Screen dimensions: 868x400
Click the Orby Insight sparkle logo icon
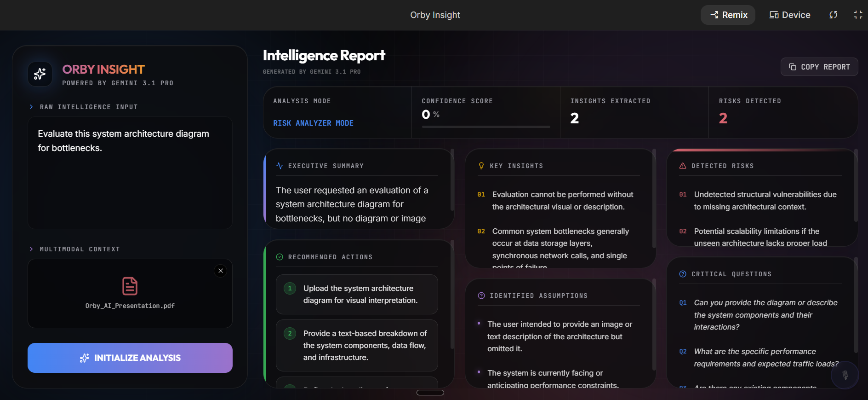(x=40, y=74)
